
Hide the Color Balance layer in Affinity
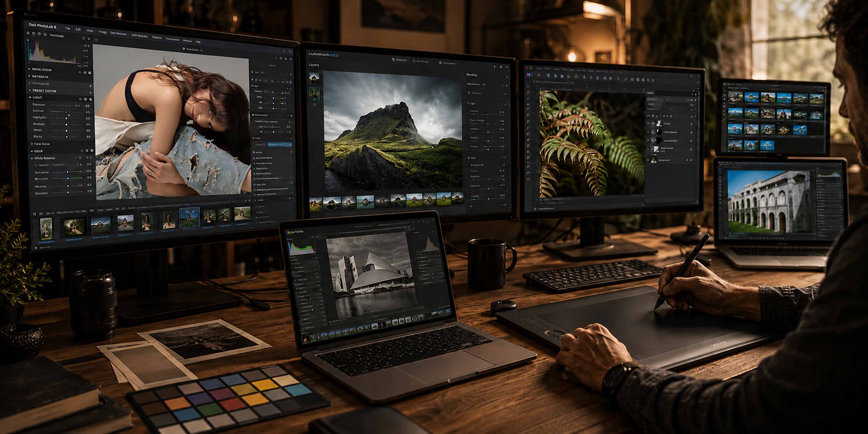click(648, 132)
